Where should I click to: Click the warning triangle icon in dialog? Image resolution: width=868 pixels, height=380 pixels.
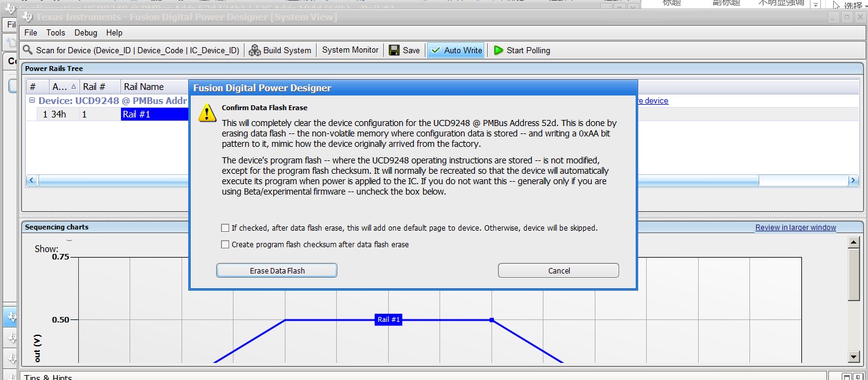pos(207,113)
